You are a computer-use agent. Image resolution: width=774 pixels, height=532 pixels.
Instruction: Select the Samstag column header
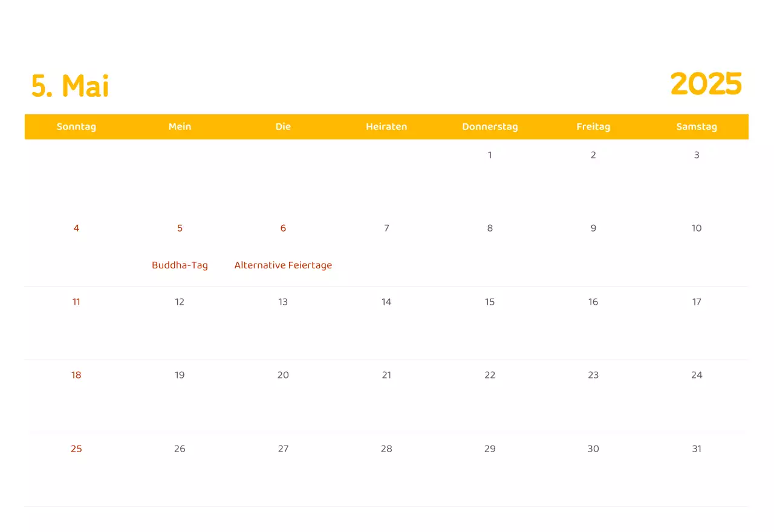pos(697,126)
